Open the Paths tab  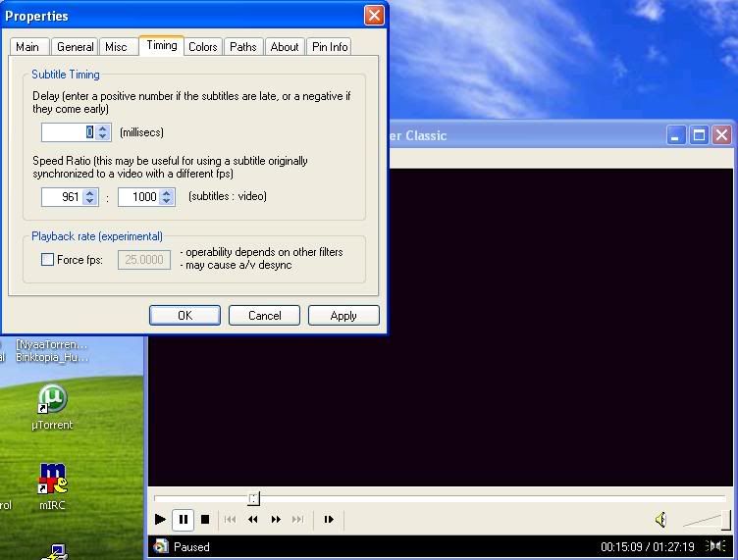coord(243,47)
